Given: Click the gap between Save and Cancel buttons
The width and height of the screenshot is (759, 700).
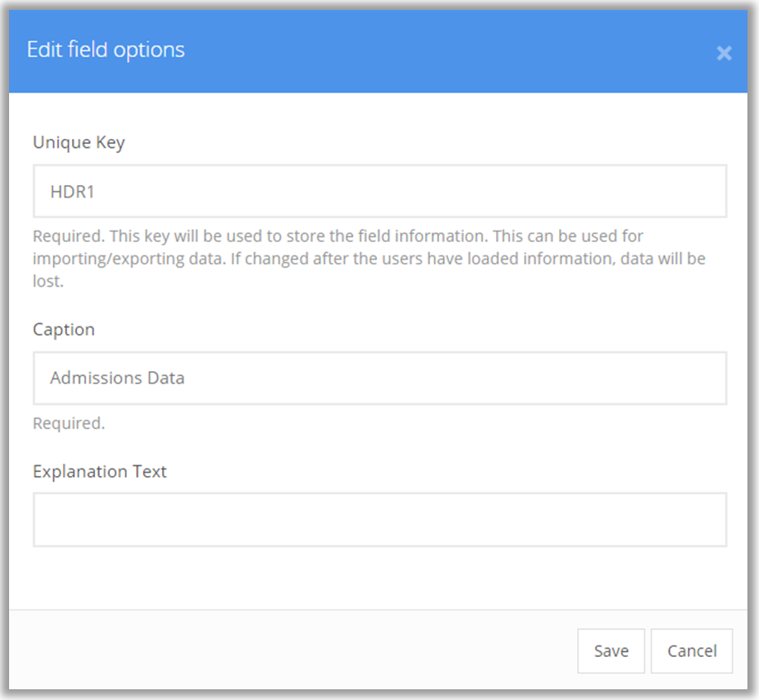Looking at the screenshot, I should [647, 651].
